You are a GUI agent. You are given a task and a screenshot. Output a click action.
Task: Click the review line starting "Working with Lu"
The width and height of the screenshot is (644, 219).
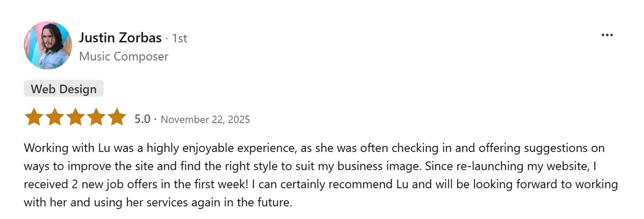[314, 148]
